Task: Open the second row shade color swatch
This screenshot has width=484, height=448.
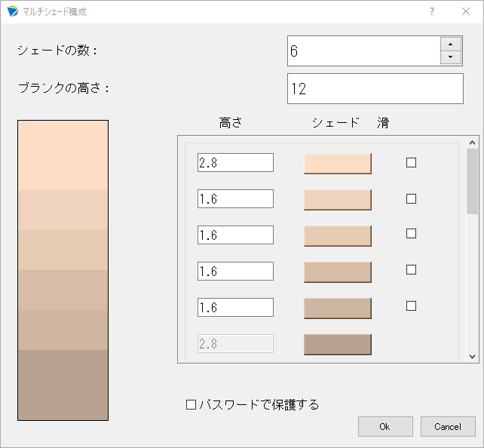Action: tap(338, 199)
